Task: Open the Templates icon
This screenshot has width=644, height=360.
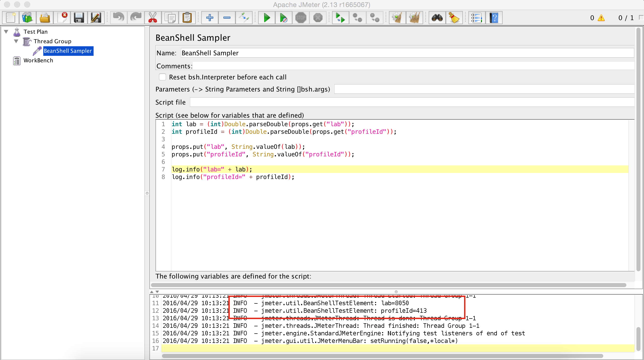Action: pos(28,18)
